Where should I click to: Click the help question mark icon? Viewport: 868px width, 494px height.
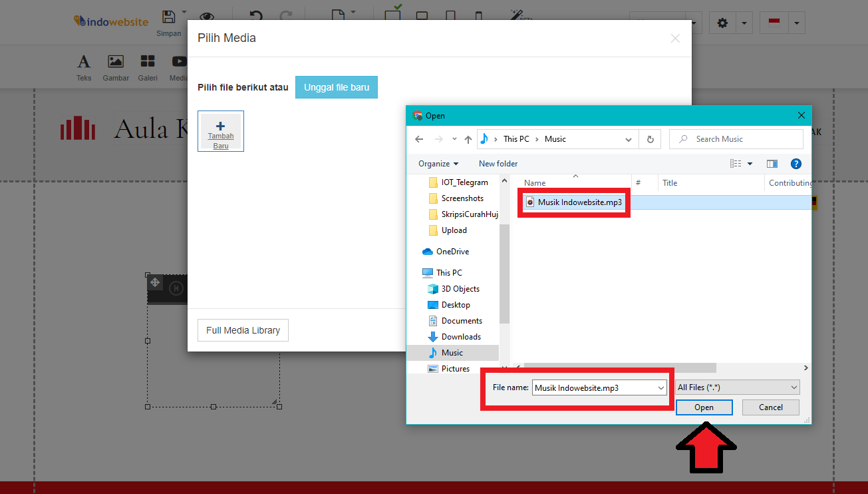point(796,164)
